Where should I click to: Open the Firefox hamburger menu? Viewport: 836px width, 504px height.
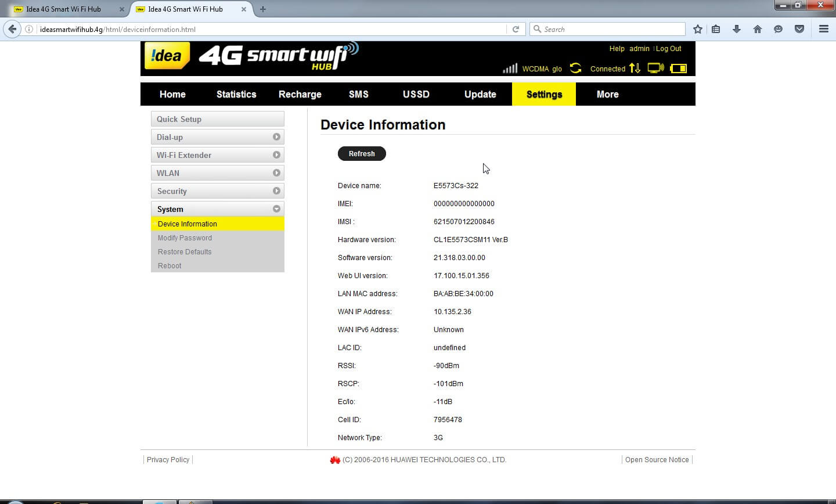pyautogui.click(x=823, y=29)
